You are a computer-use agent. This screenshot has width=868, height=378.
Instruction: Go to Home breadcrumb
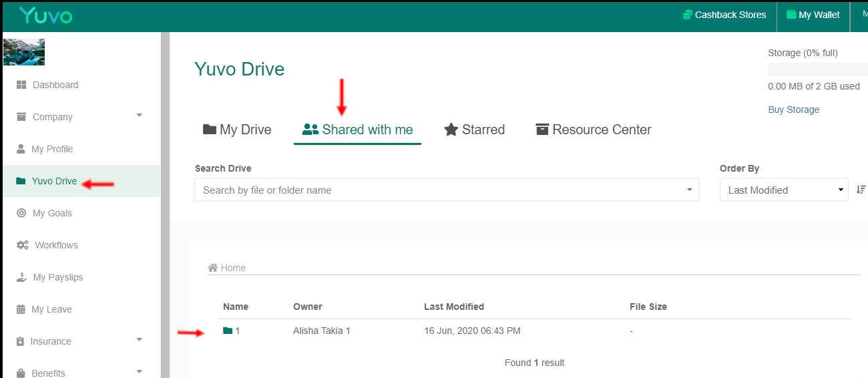click(233, 268)
